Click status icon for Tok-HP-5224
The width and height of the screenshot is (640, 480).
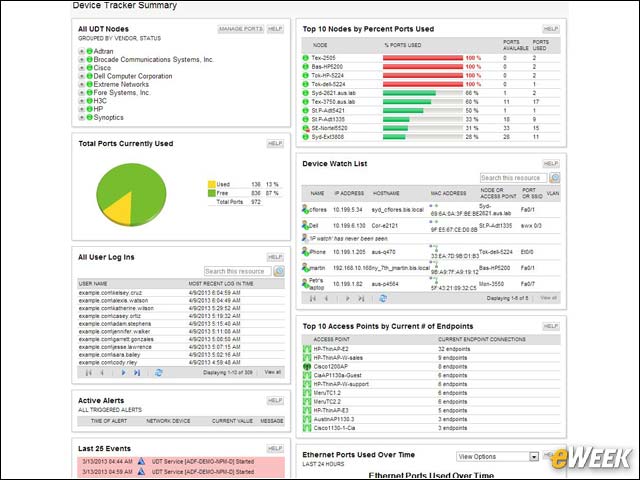[305, 76]
